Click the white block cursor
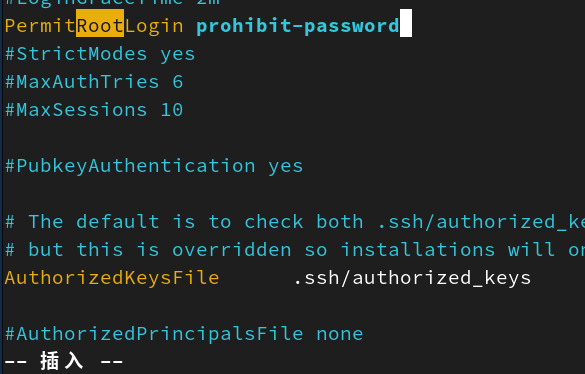This screenshot has height=374, width=585. tap(406, 23)
